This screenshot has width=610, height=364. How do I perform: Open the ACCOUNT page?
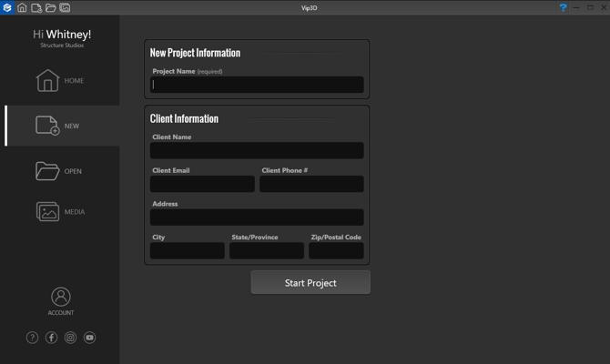click(x=61, y=301)
